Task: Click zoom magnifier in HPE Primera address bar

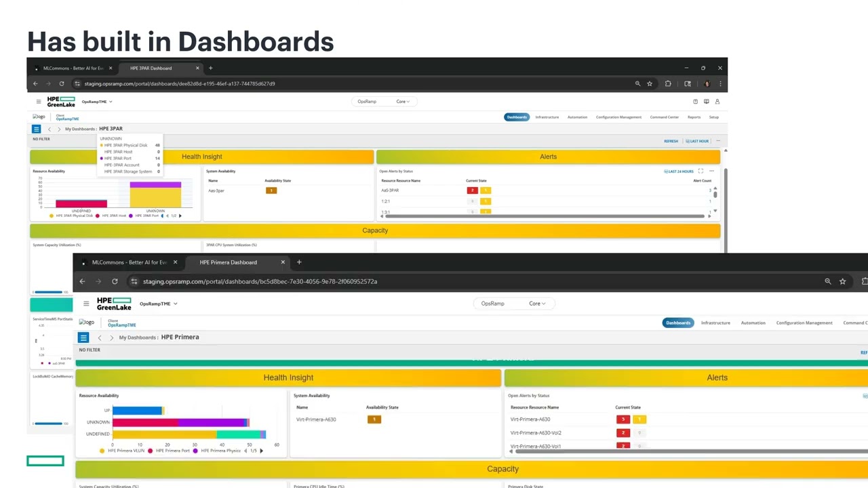Action: pos(828,281)
